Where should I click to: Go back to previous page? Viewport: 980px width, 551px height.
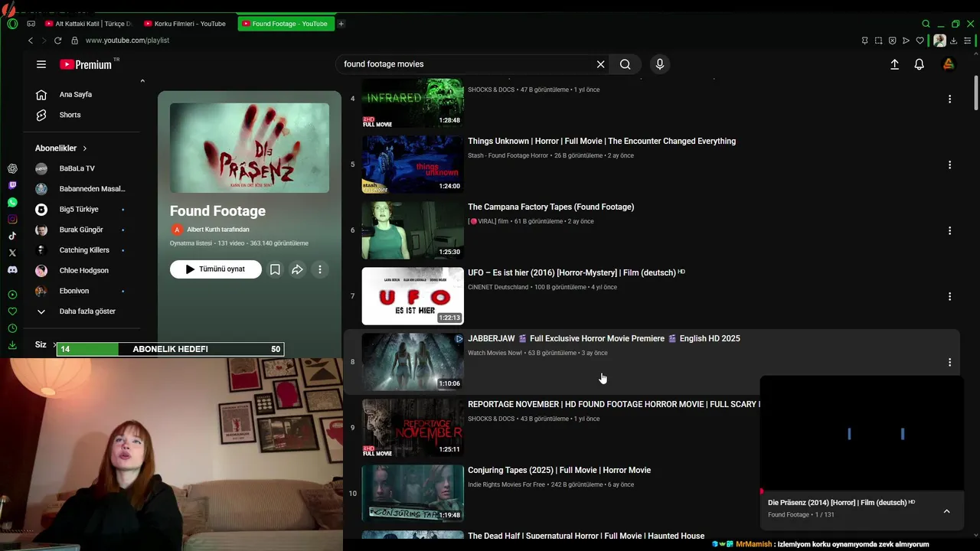point(31,41)
